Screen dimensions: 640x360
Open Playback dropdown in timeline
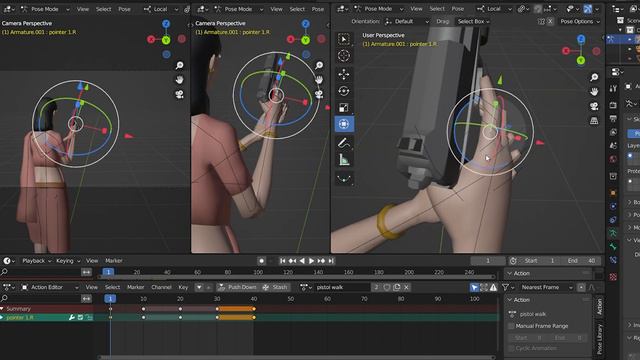(x=36, y=261)
